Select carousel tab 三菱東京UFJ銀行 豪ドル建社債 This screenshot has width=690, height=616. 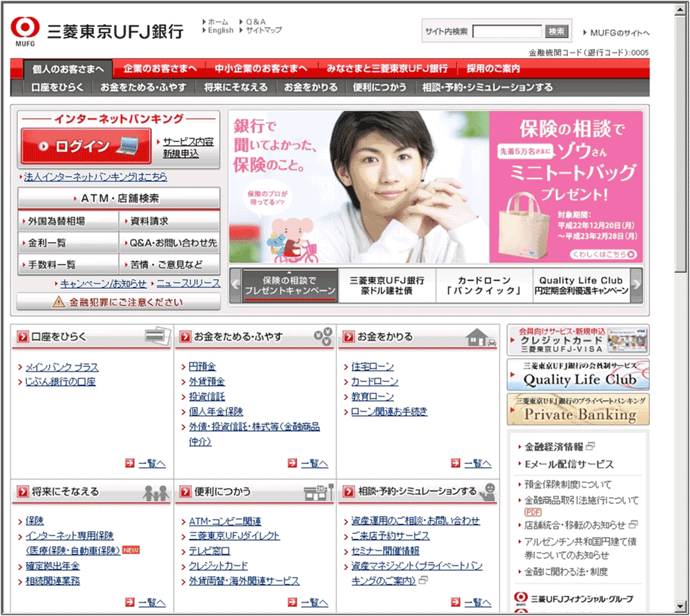point(387,285)
